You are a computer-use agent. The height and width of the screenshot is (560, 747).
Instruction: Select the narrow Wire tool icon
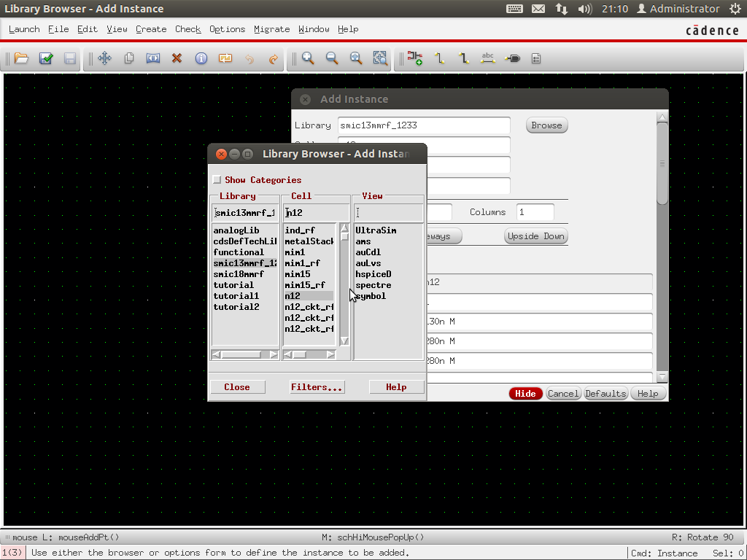tap(440, 58)
